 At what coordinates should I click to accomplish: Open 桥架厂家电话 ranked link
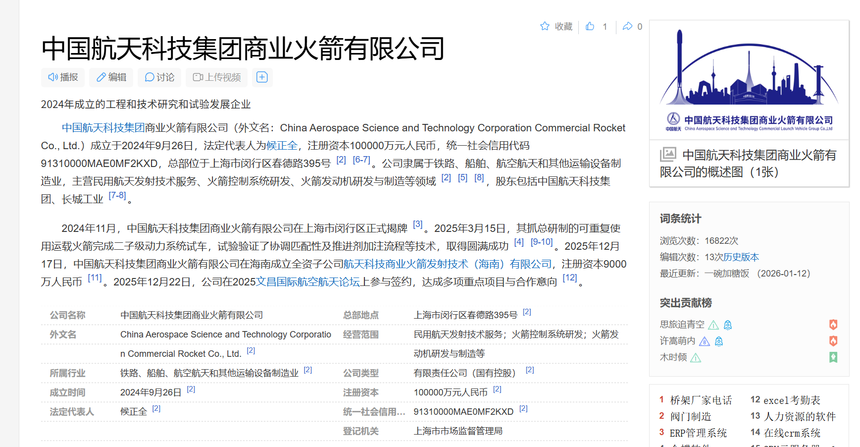[701, 400]
